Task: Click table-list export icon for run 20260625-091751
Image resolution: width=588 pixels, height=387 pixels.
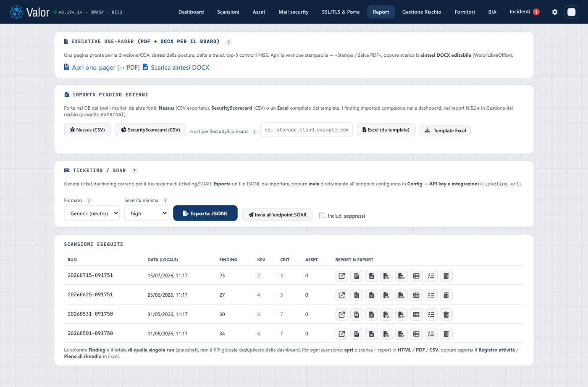Action: (x=416, y=295)
